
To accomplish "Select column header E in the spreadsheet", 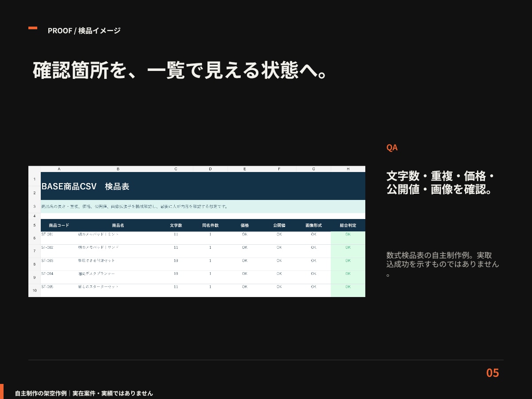I will [245, 169].
